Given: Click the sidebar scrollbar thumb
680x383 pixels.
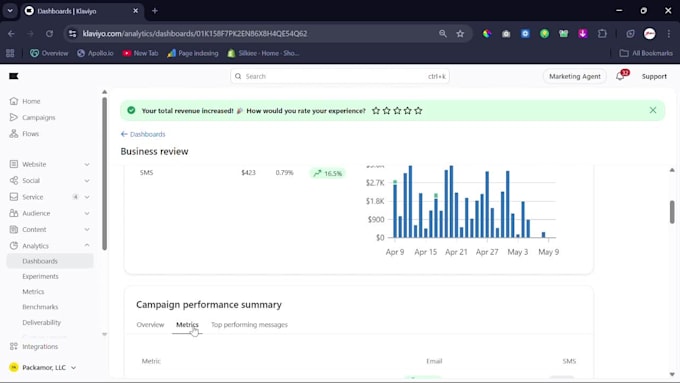Looking at the screenshot, I should pyautogui.click(x=105, y=173).
